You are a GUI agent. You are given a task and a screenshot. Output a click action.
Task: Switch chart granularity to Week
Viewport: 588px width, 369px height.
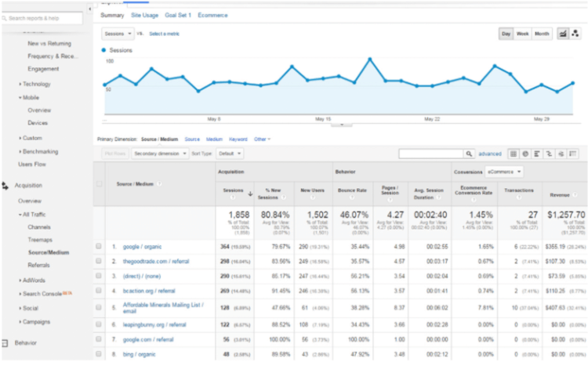point(522,34)
